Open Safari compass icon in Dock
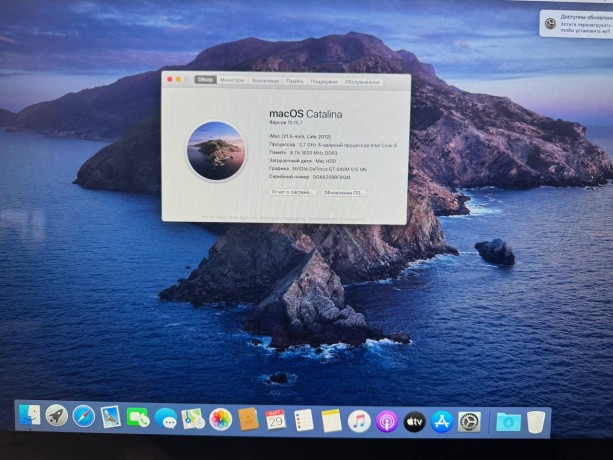The height and width of the screenshot is (460, 613). [84, 416]
